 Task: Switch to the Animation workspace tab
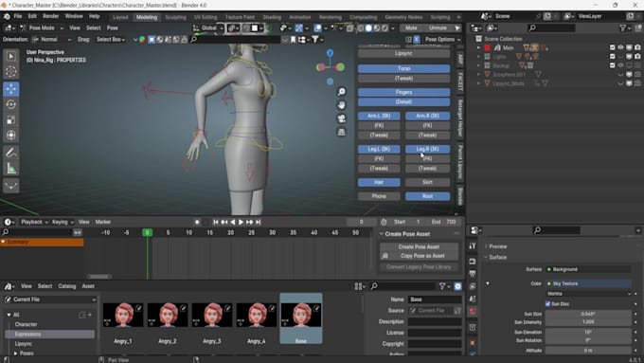(x=300, y=17)
